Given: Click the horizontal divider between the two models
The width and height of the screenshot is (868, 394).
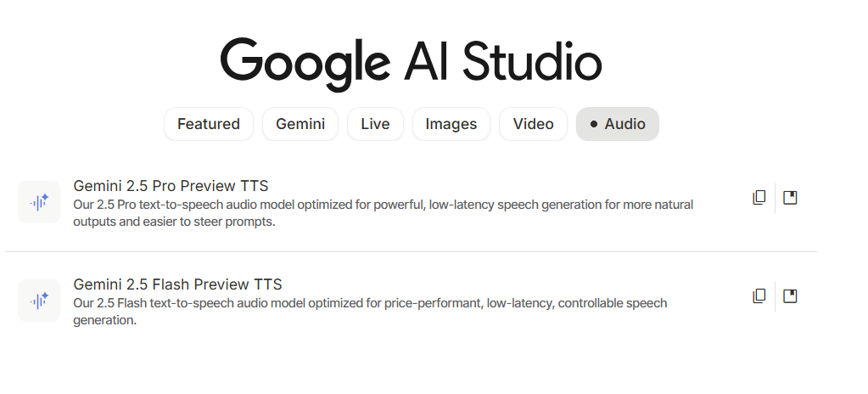Looking at the screenshot, I should click(412, 252).
